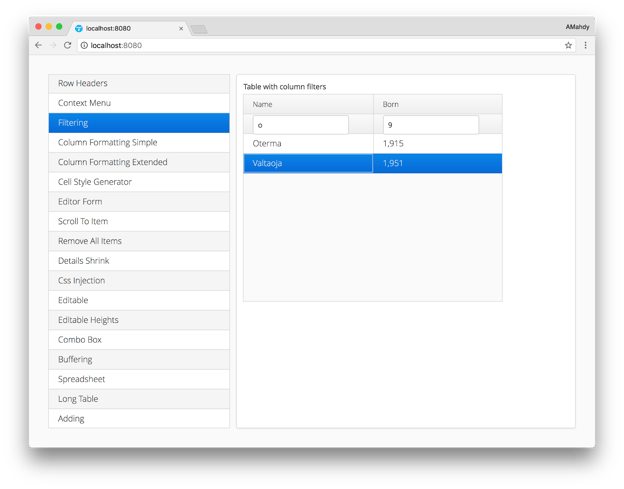Open the Row Headers demo
Screen dimensions: 624x489
pyautogui.click(x=139, y=84)
